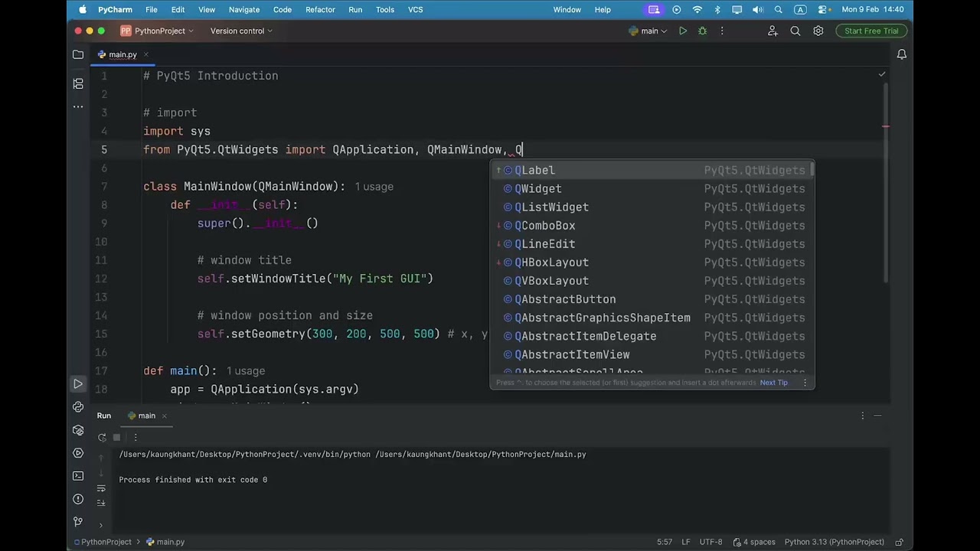980x551 pixels.
Task: Expand the chevron at bottom of Run sidebar
Action: click(x=101, y=525)
